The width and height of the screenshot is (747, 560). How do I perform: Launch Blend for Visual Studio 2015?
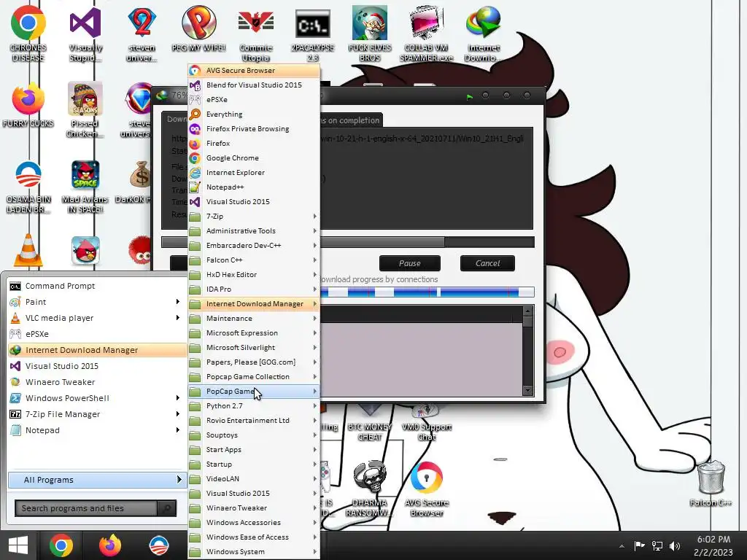(254, 85)
